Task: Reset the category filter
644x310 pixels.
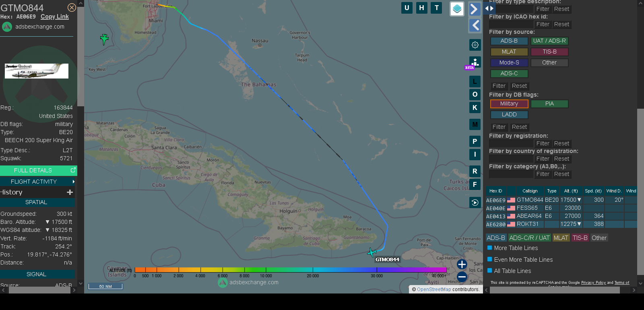Action: coord(561,174)
